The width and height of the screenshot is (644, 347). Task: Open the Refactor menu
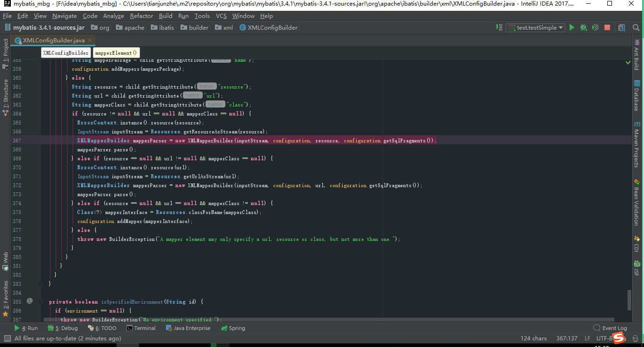click(x=141, y=16)
